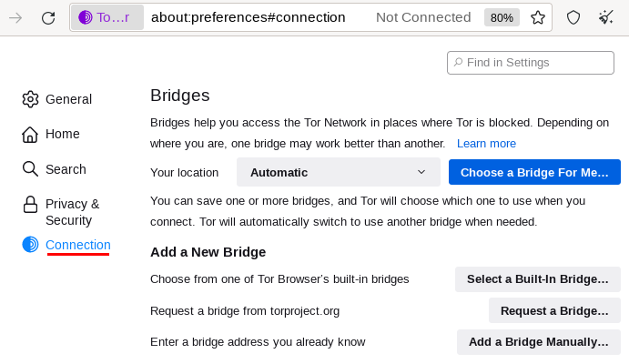Click the Request a Bridge button

coord(554,310)
